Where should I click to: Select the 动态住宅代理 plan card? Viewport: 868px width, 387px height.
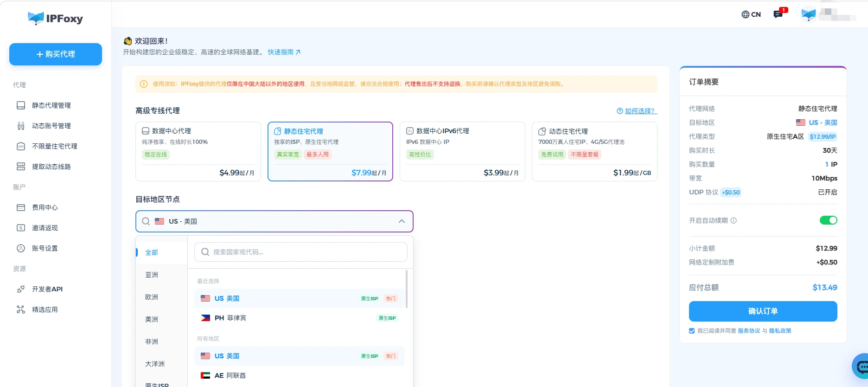pos(594,151)
